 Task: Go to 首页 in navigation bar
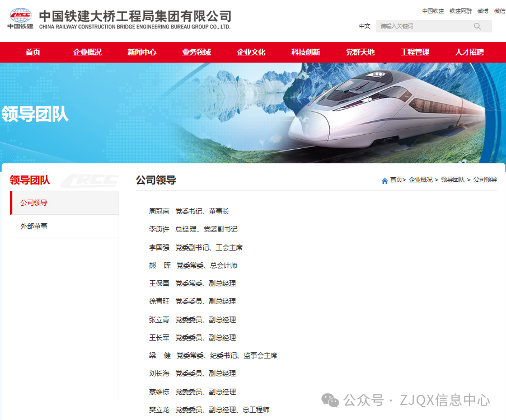[x=33, y=53]
